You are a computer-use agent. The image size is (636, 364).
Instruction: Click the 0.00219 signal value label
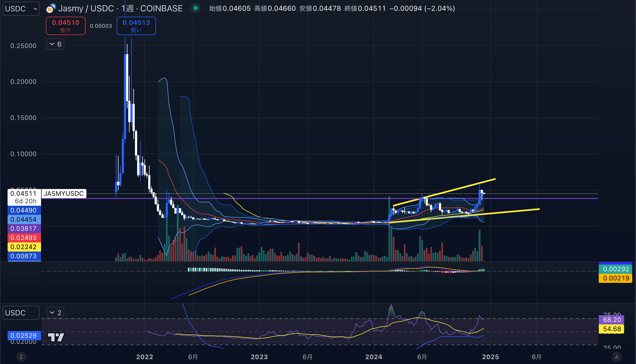615,278
